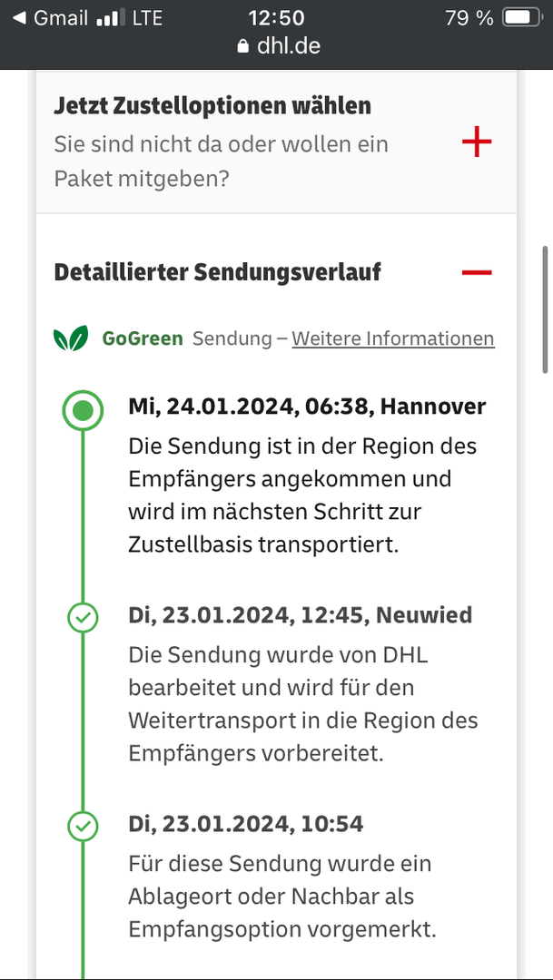The height and width of the screenshot is (980, 553).
Task: Open the Weitere Informationen link
Action: pos(393,338)
